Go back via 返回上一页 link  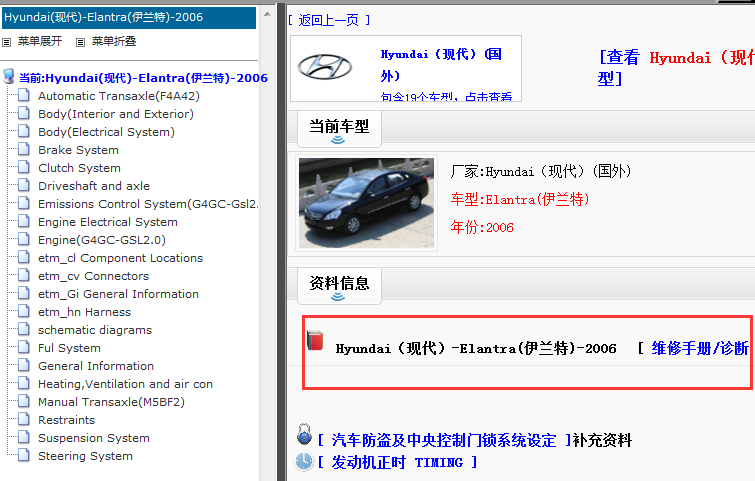[334, 20]
